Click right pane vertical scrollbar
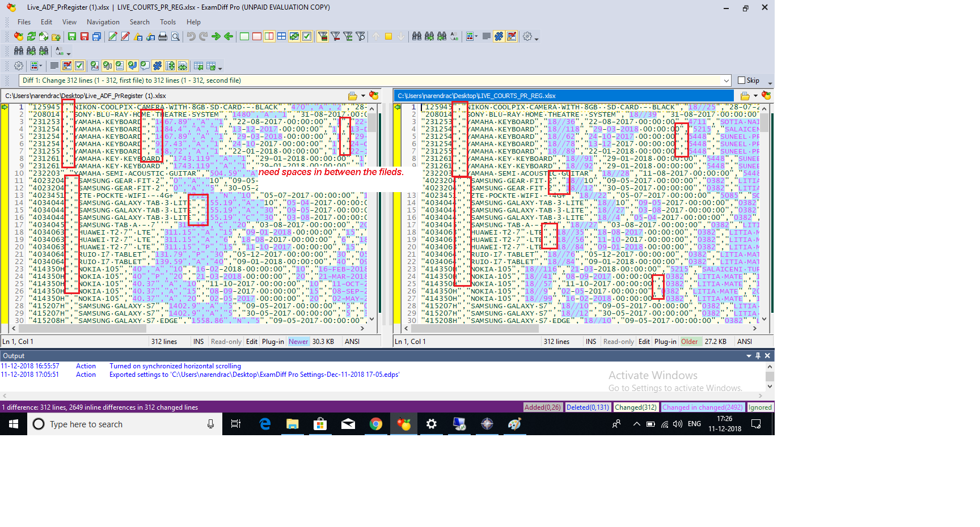Viewport: 980px width, 527px height. [764, 212]
